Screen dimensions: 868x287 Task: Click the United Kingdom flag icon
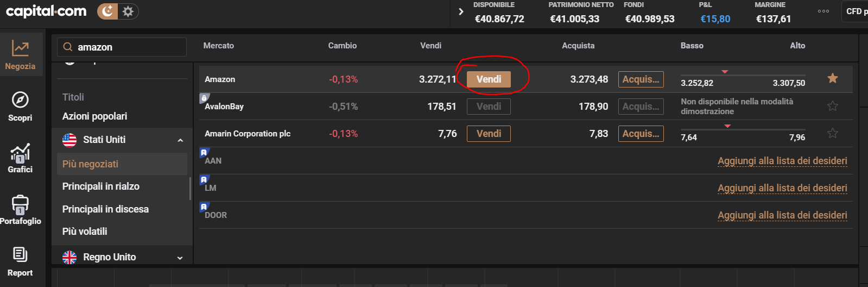[x=69, y=258]
